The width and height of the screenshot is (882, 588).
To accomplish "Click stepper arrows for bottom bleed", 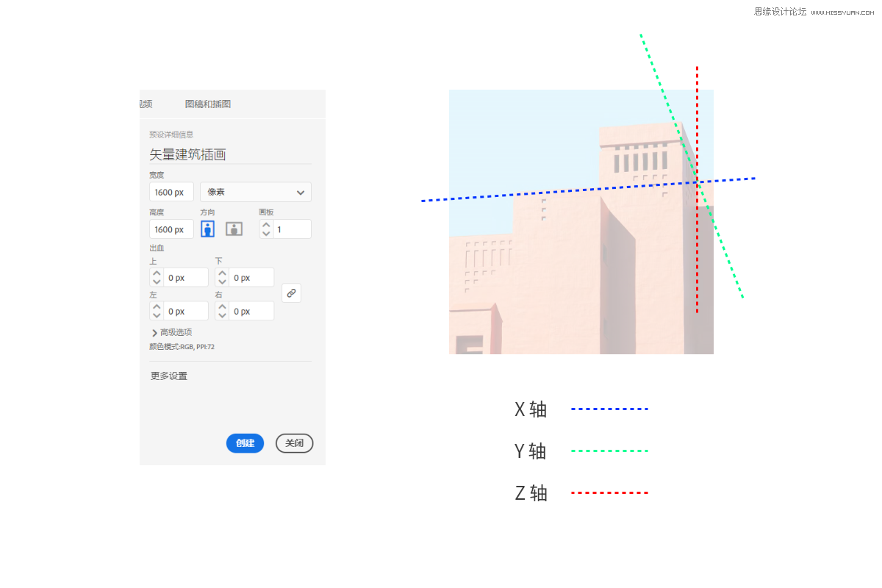I will 222,278.
